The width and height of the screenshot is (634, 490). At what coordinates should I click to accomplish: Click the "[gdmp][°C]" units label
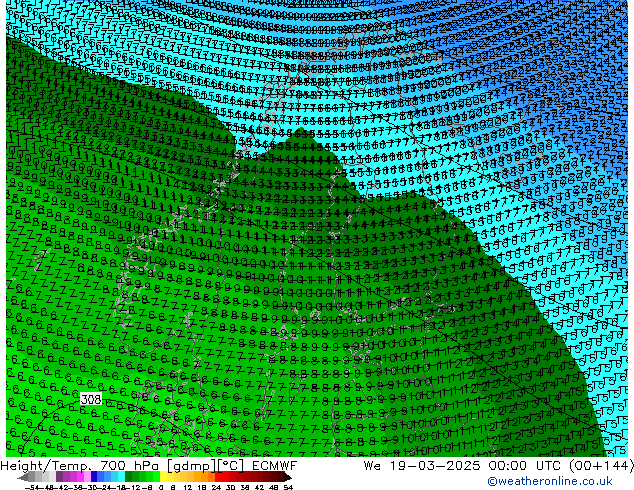click(x=206, y=466)
